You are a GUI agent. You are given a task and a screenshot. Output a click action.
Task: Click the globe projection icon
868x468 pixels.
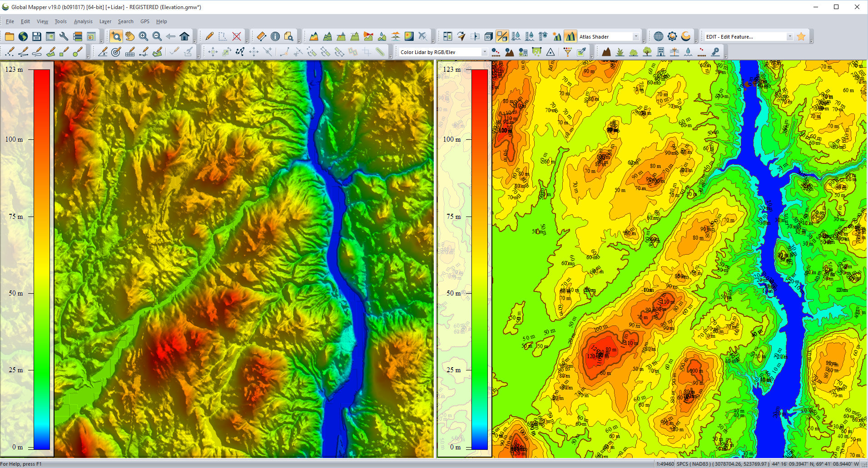click(659, 37)
